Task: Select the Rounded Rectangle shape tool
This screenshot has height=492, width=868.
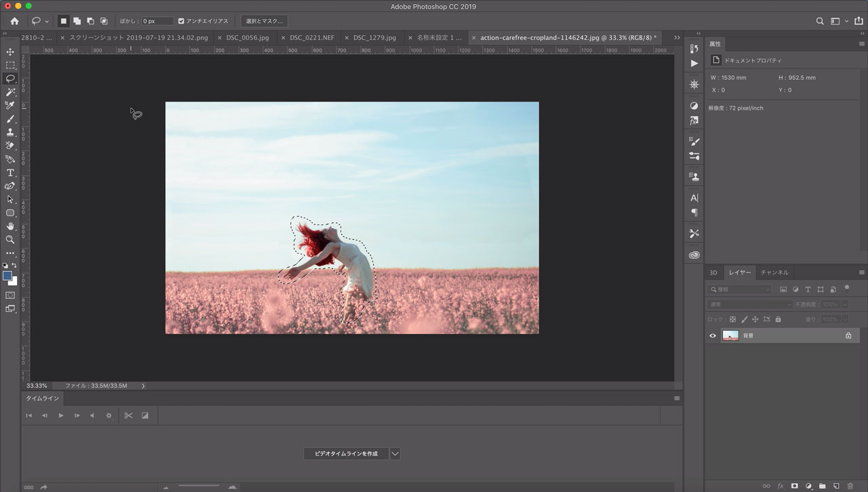Action: coord(10,213)
